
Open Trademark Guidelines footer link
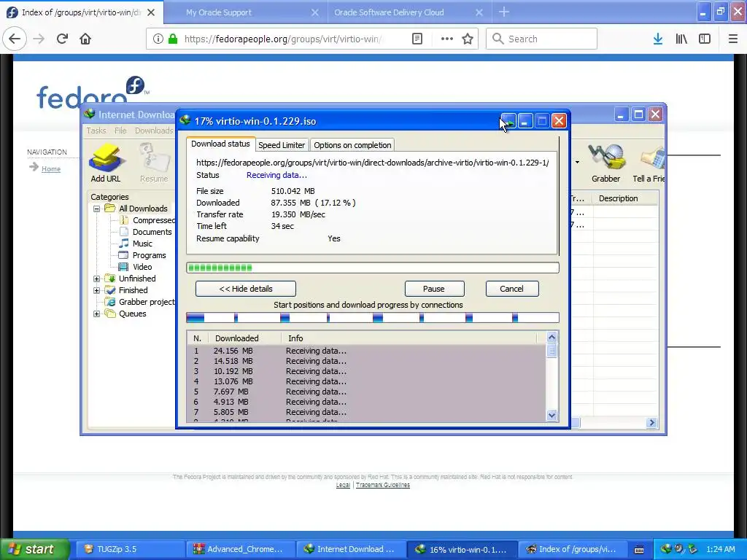point(382,485)
